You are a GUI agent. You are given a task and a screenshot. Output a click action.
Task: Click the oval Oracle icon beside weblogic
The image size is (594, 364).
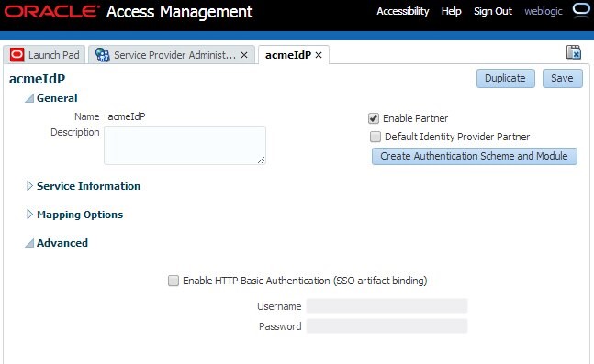click(581, 9)
